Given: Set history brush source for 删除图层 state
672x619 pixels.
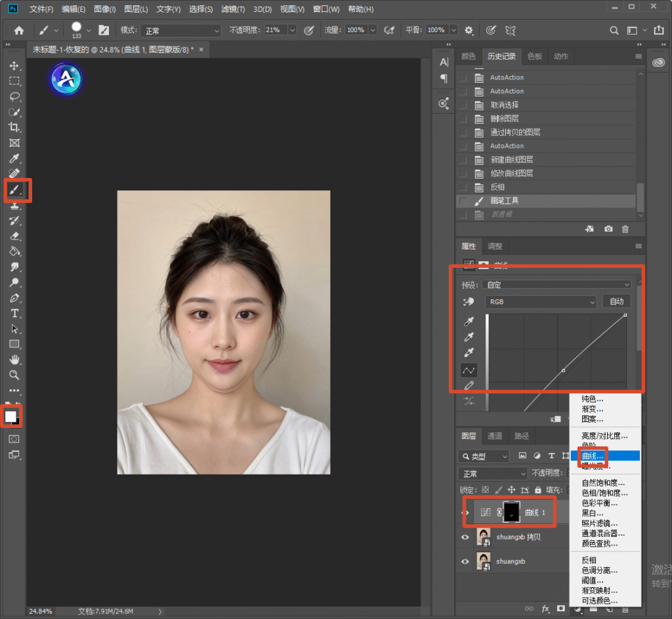Looking at the screenshot, I should point(463,119).
